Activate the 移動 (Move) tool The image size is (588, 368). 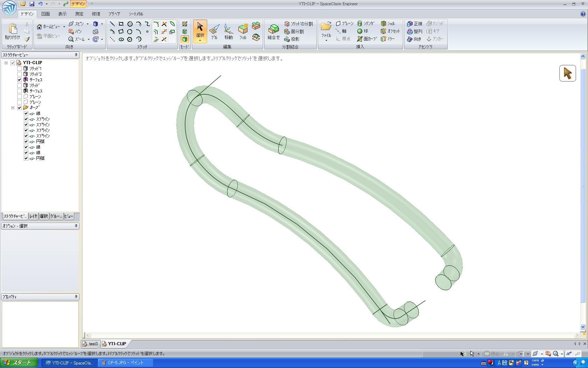[x=228, y=32]
